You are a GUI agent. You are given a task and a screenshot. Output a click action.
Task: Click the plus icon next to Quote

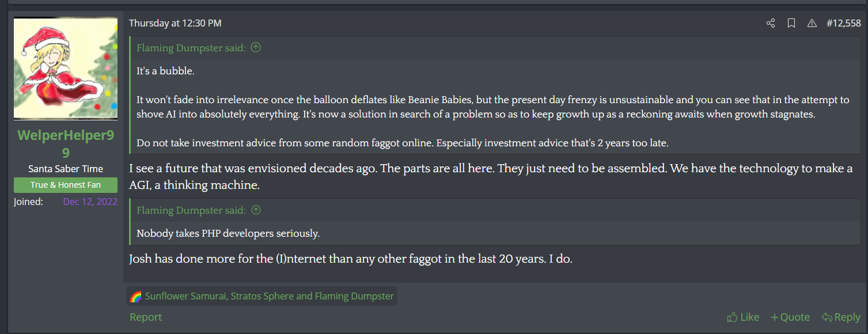click(775, 317)
